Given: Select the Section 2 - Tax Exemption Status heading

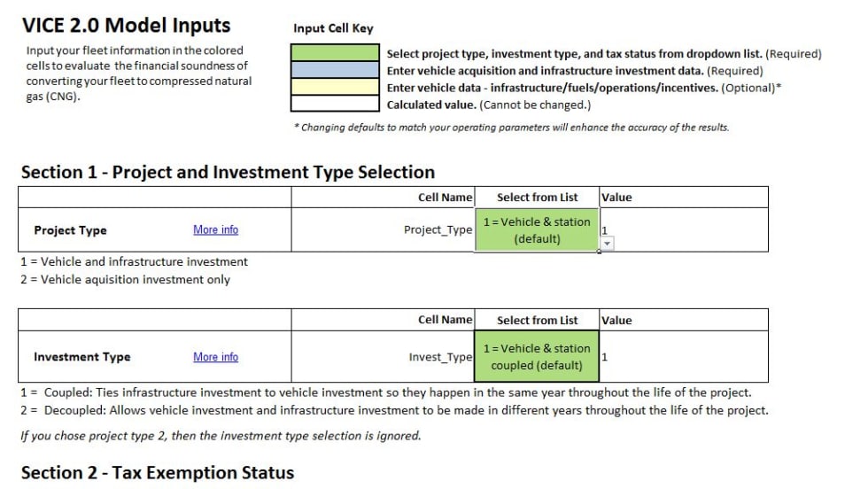Looking at the screenshot, I should [157, 473].
